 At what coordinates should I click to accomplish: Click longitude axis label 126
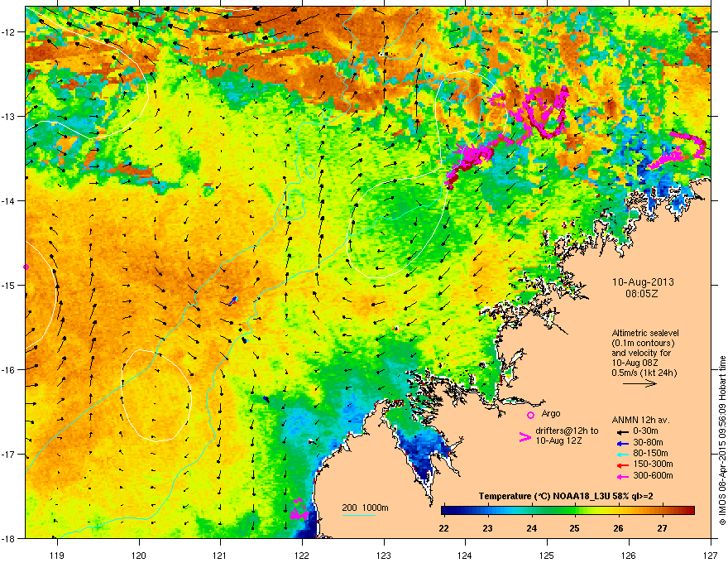(629, 555)
